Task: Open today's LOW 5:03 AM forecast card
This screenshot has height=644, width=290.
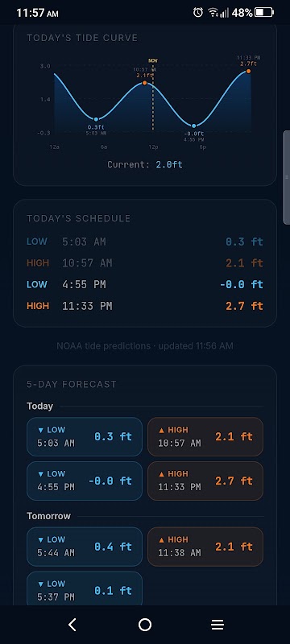Action: 85,436
